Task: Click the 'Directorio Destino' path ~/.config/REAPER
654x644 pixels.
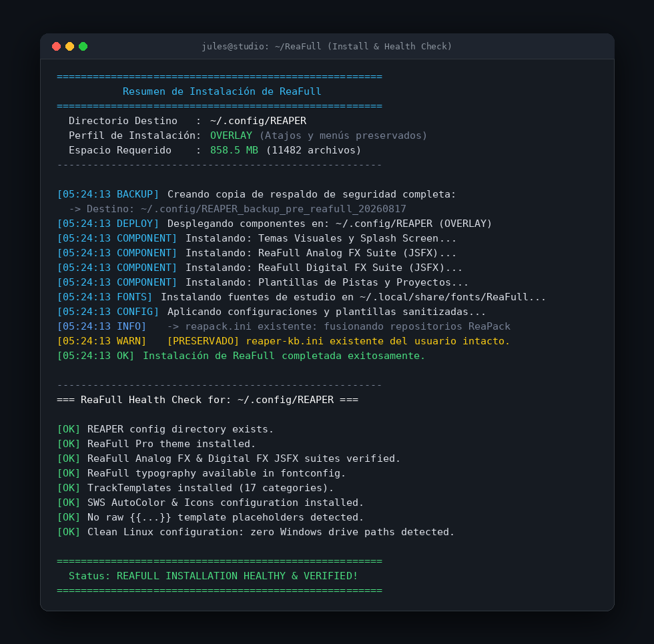Action: click(258, 121)
